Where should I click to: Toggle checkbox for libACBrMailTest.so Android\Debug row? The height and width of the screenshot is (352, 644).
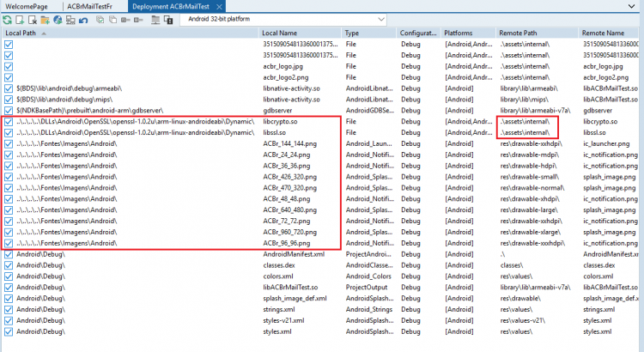pyautogui.click(x=9, y=288)
